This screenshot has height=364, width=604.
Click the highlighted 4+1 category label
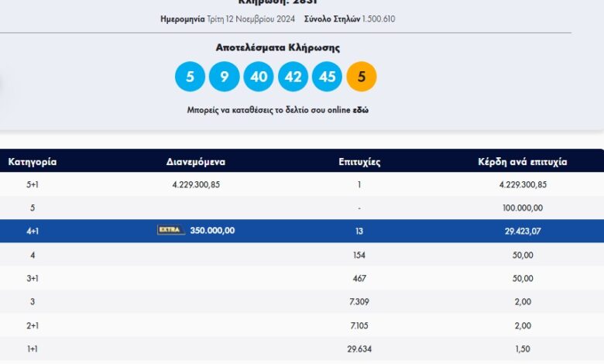click(33, 231)
